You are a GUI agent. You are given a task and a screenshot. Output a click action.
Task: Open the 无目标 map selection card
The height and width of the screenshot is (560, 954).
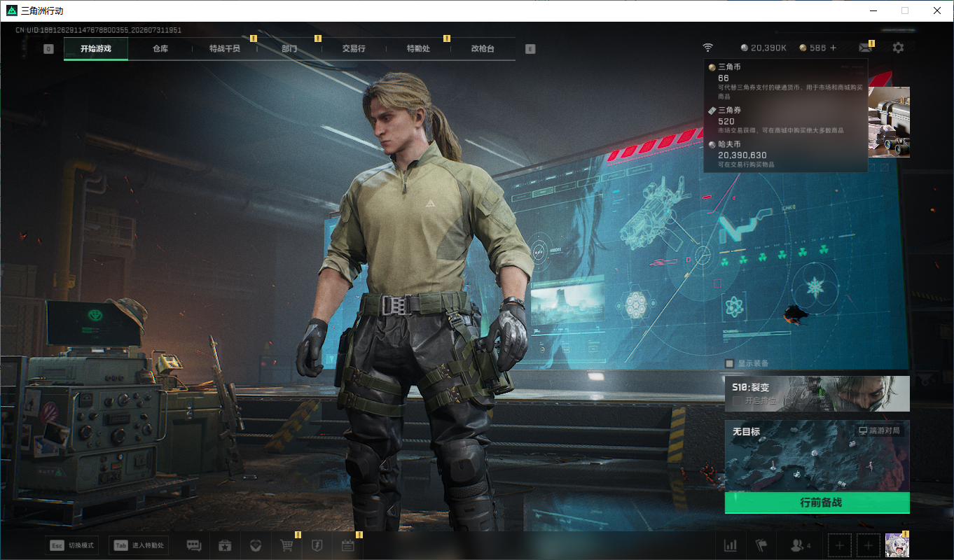point(817,456)
